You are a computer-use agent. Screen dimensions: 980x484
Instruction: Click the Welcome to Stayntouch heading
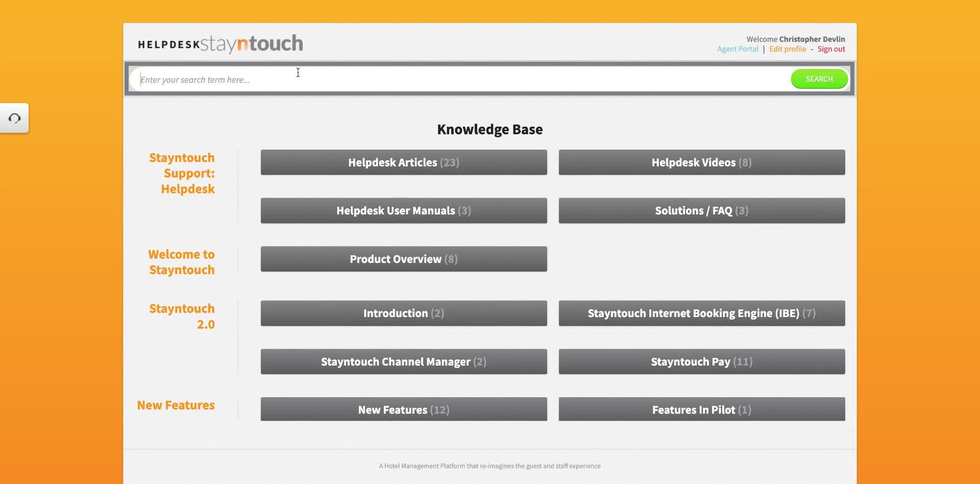(x=181, y=262)
